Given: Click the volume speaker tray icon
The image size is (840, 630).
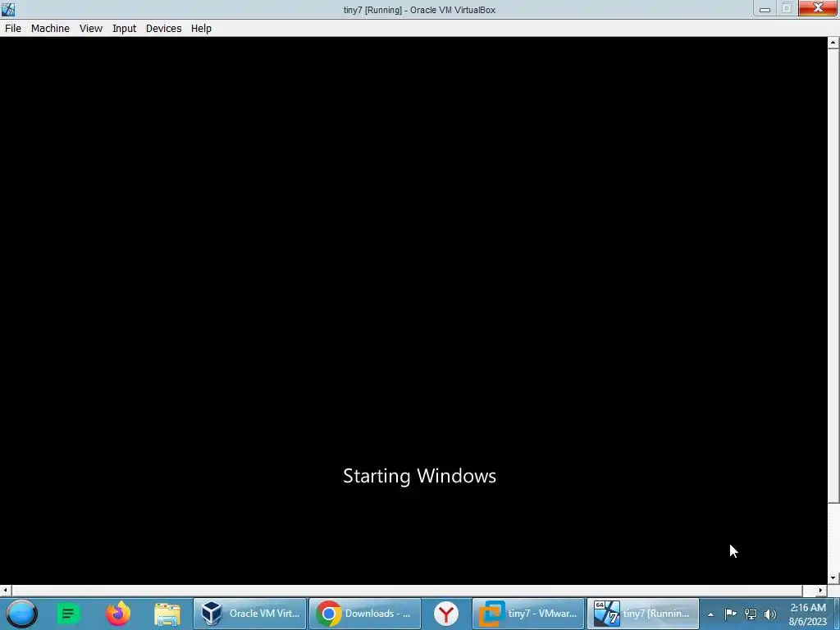Looking at the screenshot, I should click(770, 614).
